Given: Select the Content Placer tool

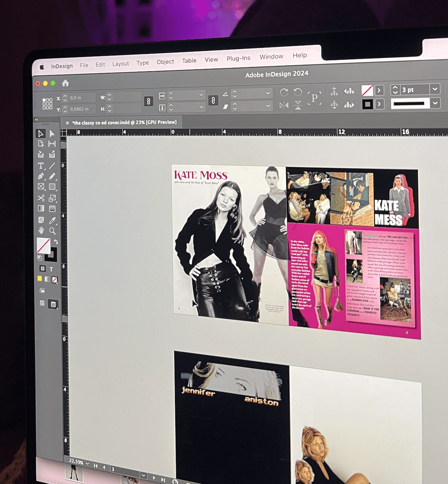Looking at the screenshot, I should pyautogui.click(x=52, y=154).
